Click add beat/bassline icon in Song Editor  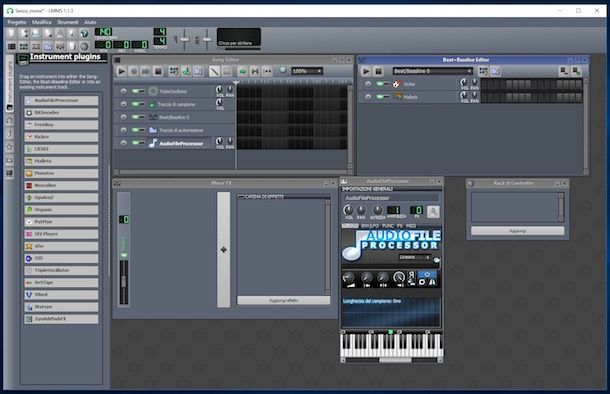(174, 71)
